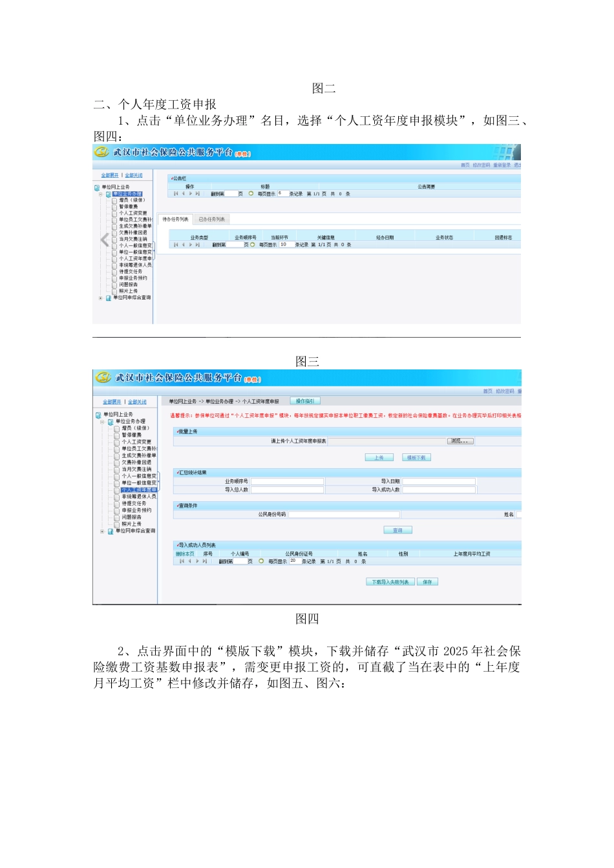Image resolution: width=614 pixels, height=868 pixels.
Task: Select 增员（续保） item in 图三 tree
Action: [x=132, y=200]
